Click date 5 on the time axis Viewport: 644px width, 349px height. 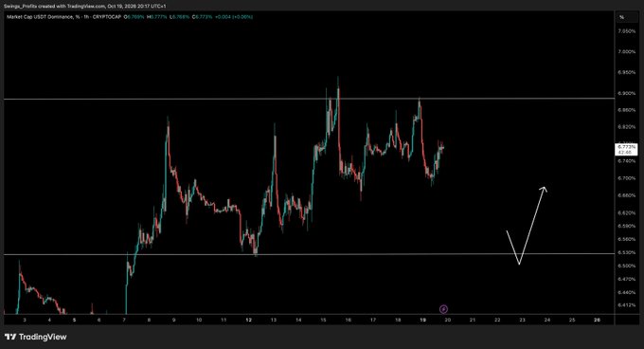(x=74, y=320)
